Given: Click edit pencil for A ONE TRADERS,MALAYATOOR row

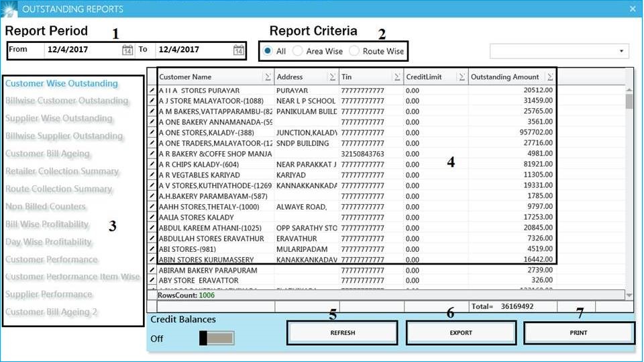Looking at the screenshot, I should pos(152,143).
